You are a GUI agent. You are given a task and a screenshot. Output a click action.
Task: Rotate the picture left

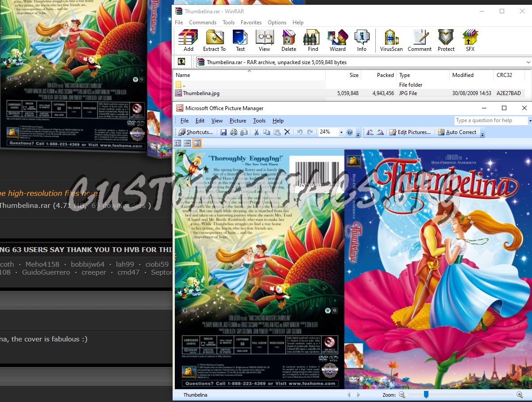coord(370,132)
